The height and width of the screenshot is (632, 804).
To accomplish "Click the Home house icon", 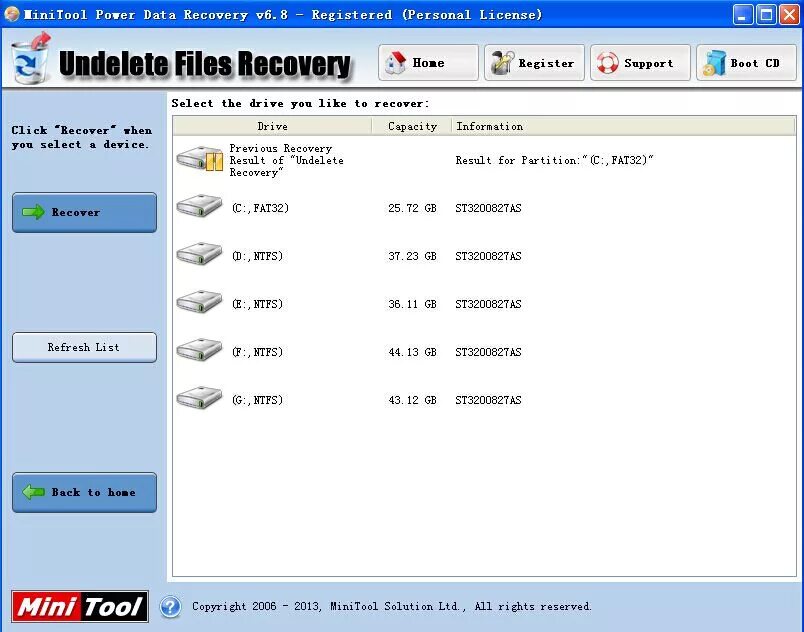I will 395,63.
